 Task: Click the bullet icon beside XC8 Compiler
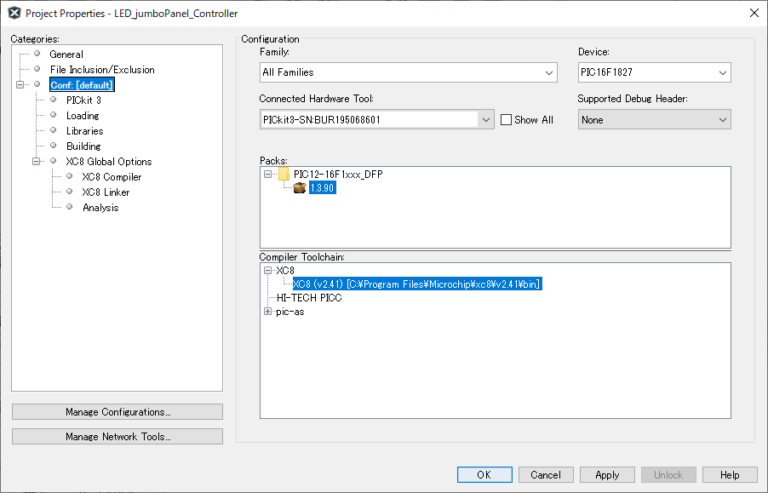click(70, 177)
